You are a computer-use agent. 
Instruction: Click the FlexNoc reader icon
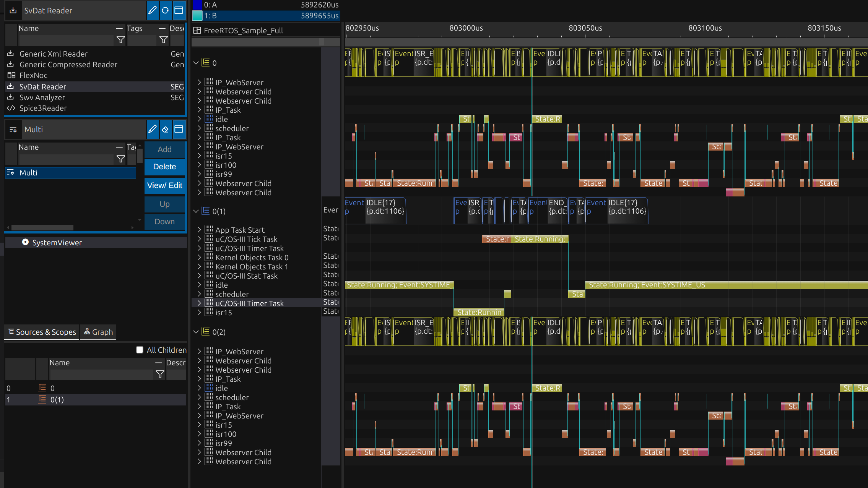(x=11, y=75)
